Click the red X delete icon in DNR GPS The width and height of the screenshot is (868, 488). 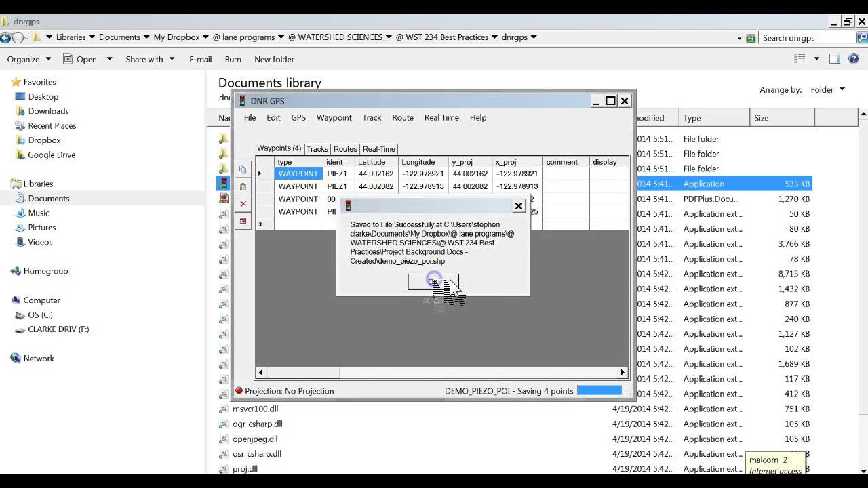coord(243,203)
